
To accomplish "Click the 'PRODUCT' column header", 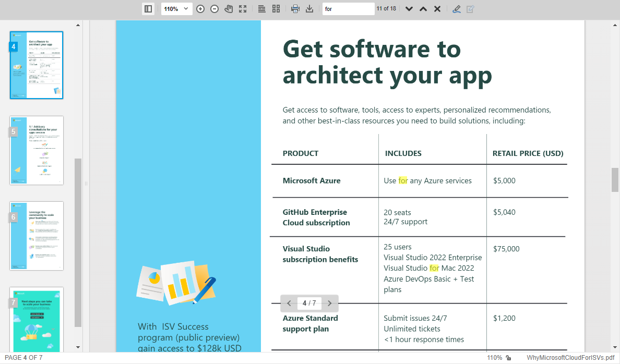I will click(301, 153).
